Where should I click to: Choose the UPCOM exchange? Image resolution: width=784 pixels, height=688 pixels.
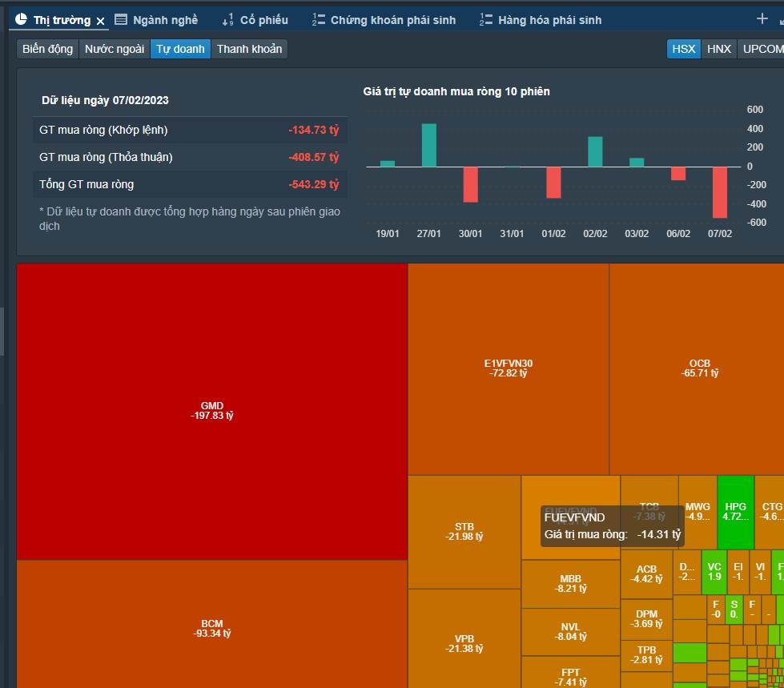(762, 49)
